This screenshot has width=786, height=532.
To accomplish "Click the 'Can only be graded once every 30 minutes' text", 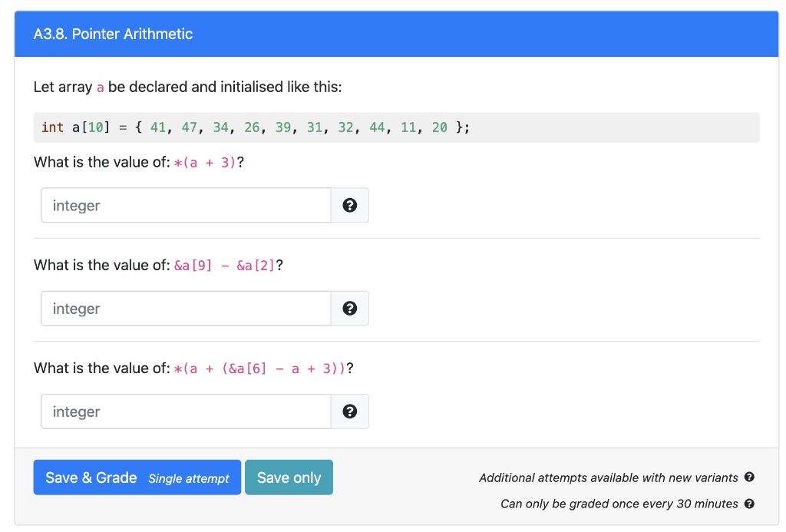I will [622, 504].
